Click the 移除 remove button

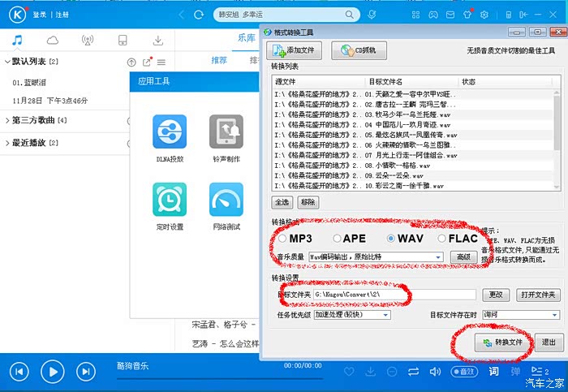pos(308,202)
